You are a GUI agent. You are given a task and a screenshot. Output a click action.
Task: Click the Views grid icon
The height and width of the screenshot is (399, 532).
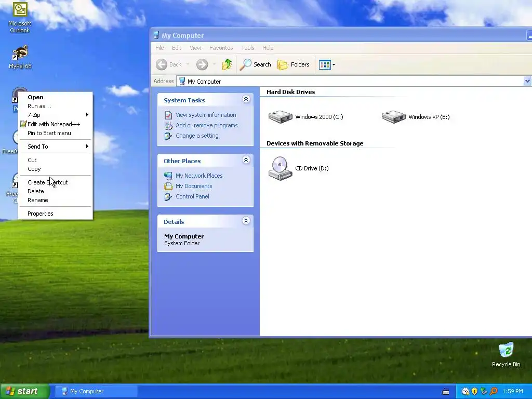pos(325,64)
